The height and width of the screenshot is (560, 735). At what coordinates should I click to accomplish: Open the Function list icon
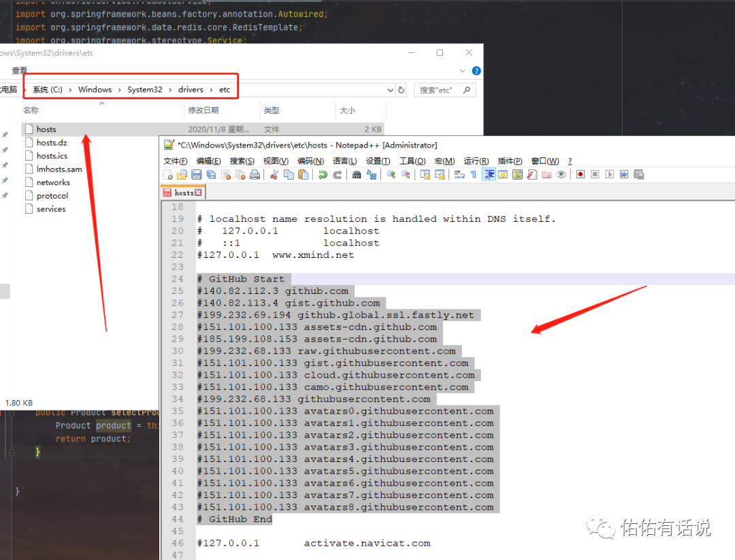point(532,175)
